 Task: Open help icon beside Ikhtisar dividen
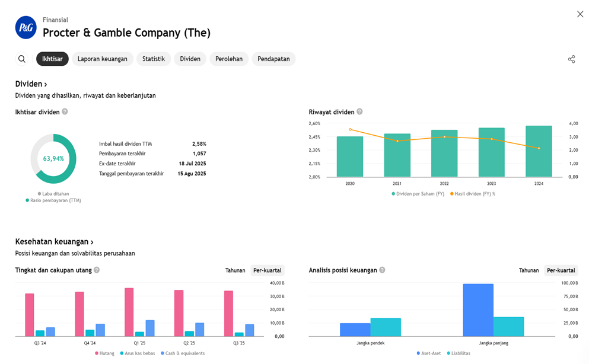click(x=65, y=111)
